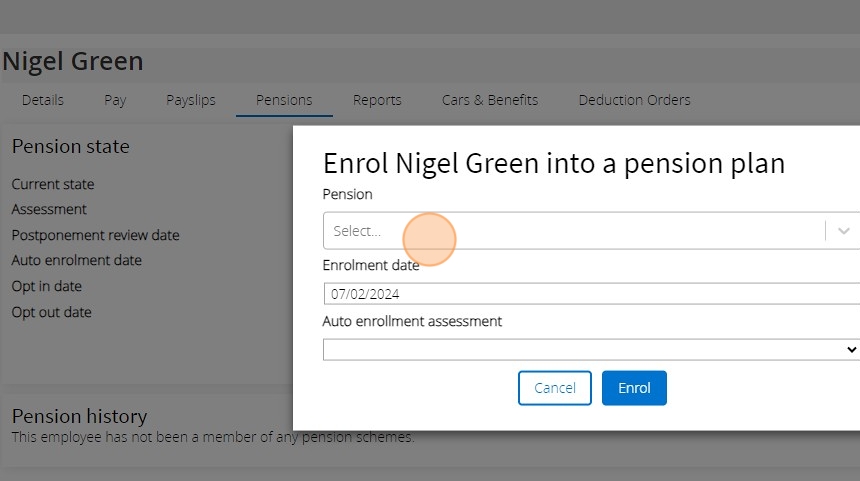This screenshot has width=860, height=481.
Task: Click the Enrolment date label
Action: [371, 266]
